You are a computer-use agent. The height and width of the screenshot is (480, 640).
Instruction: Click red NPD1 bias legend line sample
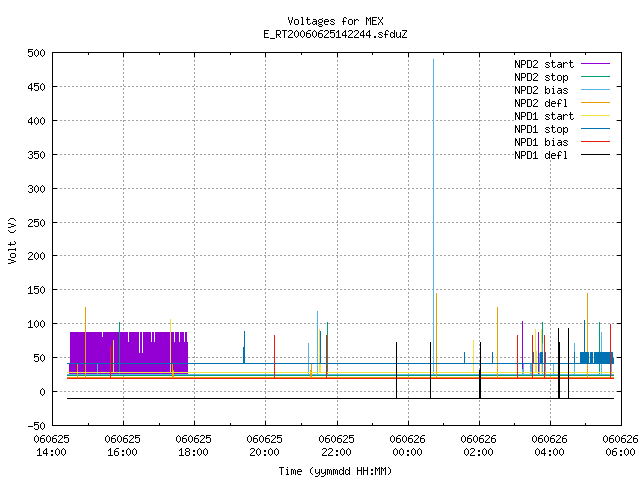click(595, 142)
